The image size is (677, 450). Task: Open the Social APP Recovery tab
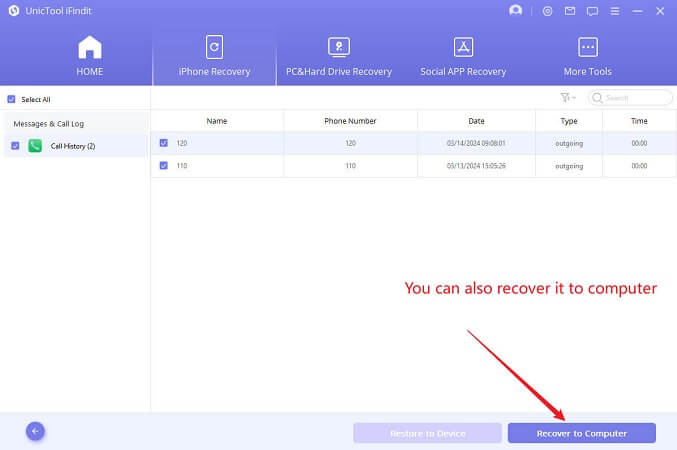coord(463,56)
